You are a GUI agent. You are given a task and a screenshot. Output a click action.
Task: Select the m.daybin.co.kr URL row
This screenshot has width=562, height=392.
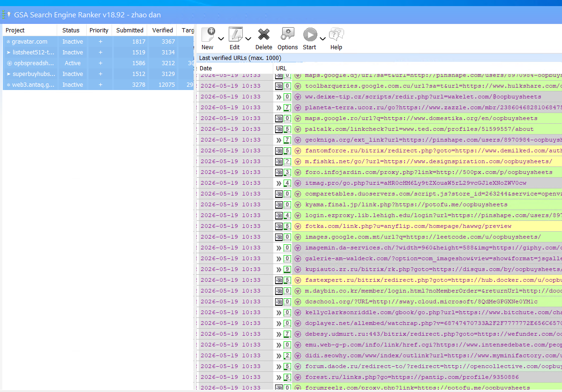click(379, 291)
